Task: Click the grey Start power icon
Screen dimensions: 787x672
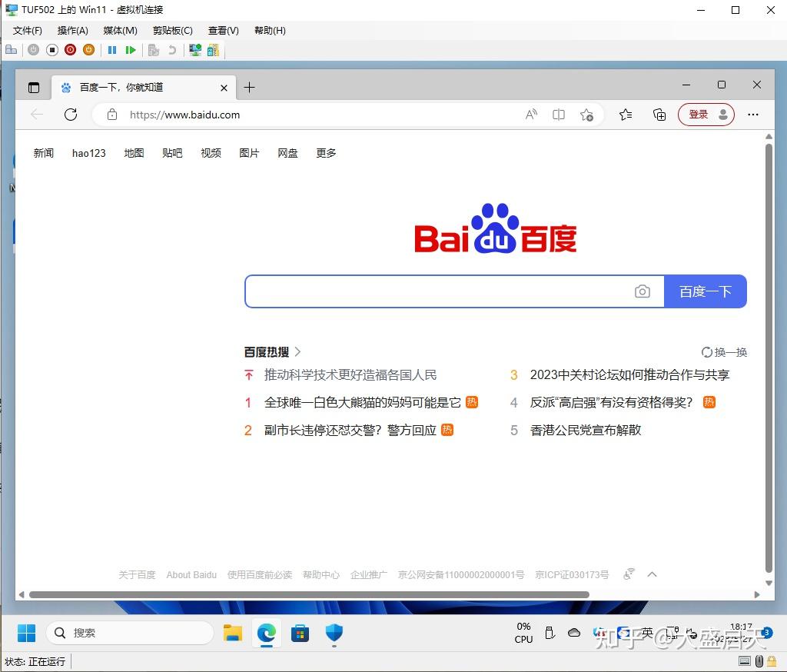Action: pos(33,50)
